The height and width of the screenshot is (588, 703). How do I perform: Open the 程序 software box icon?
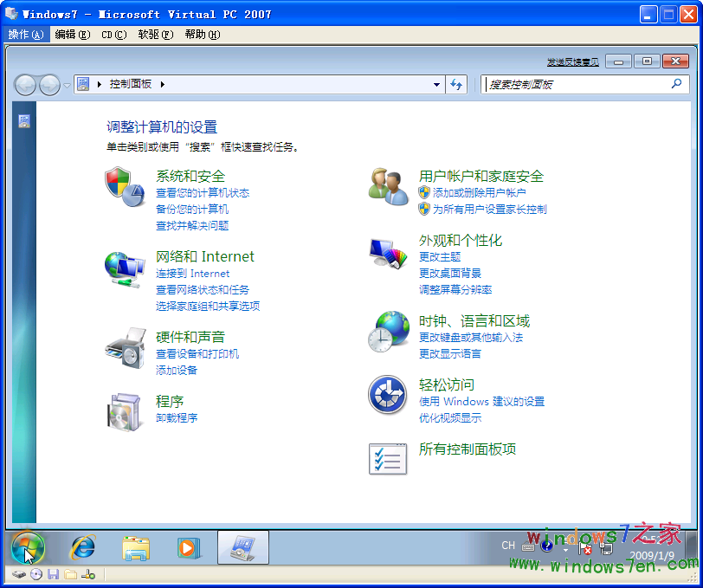[x=125, y=411]
